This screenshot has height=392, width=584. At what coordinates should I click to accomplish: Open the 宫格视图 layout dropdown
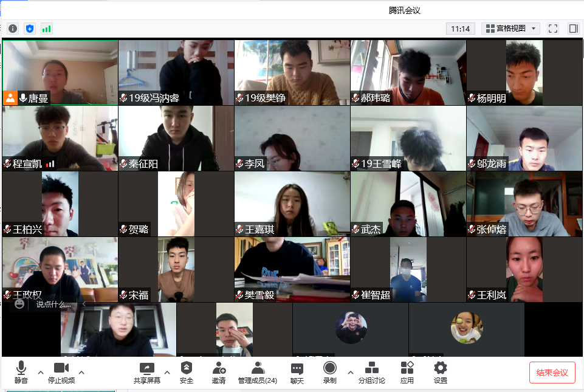point(510,29)
